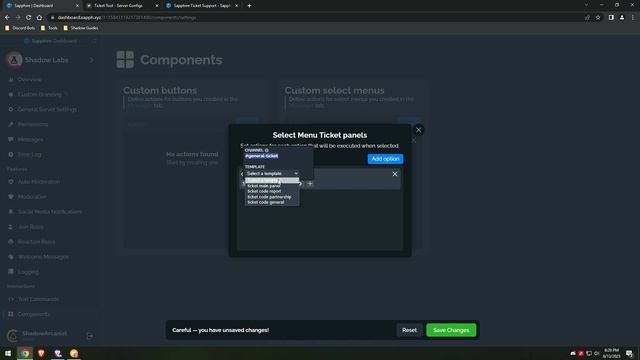The height and width of the screenshot is (360, 640).
Task: Open Logging in the sidebar
Action: click(28, 272)
